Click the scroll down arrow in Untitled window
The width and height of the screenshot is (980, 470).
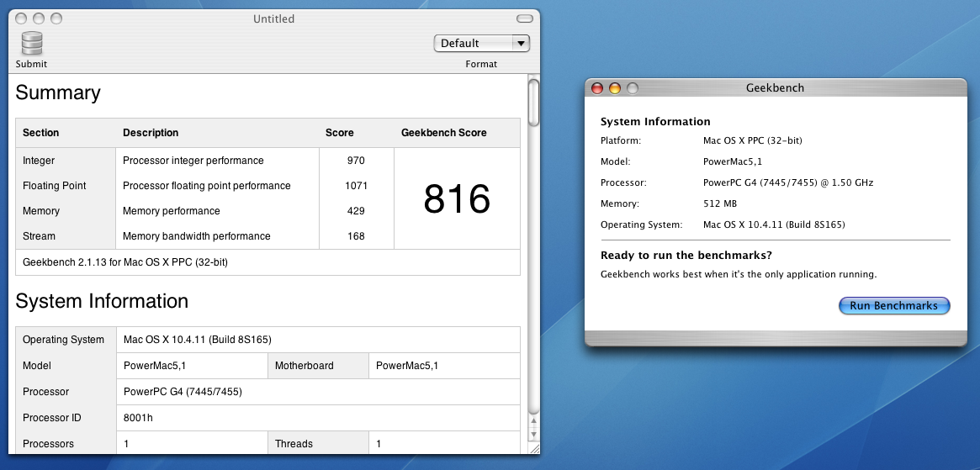533,435
